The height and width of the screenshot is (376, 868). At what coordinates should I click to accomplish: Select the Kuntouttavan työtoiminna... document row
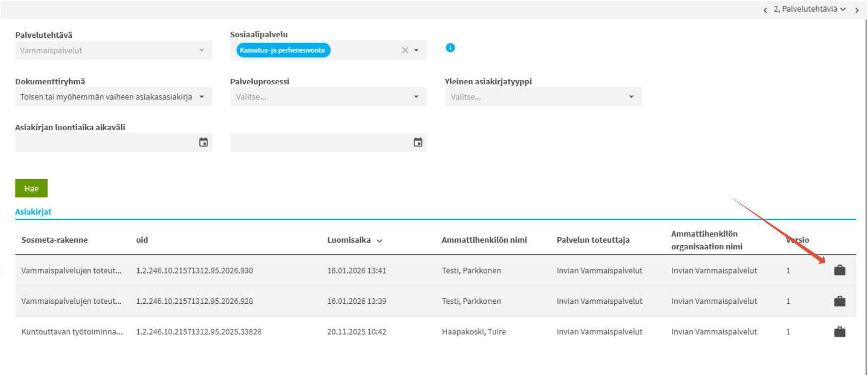pyautogui.click(x=72, y=332)
